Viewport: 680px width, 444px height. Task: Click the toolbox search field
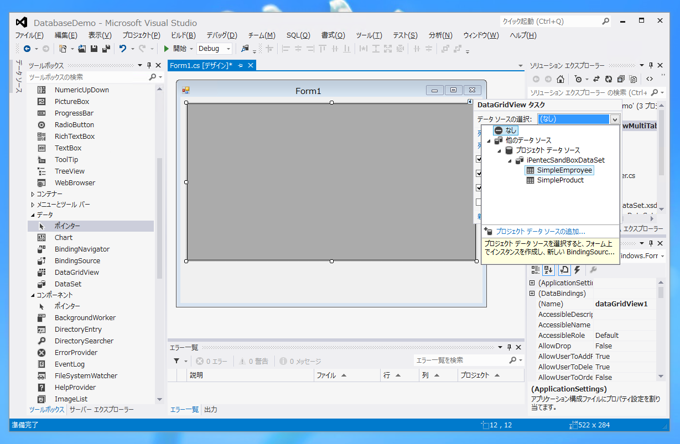click(x=88, y=77)
